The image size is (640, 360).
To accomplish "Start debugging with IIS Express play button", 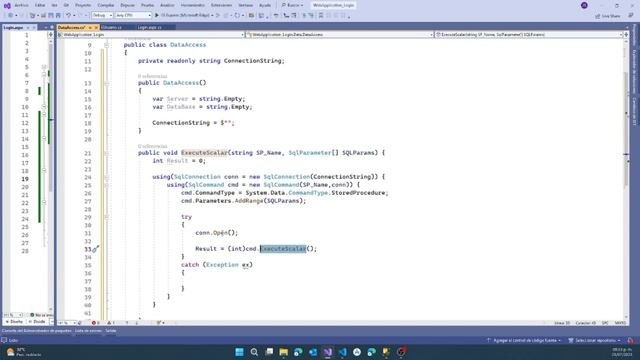I will pyautogui.click(x=157, y=15).
